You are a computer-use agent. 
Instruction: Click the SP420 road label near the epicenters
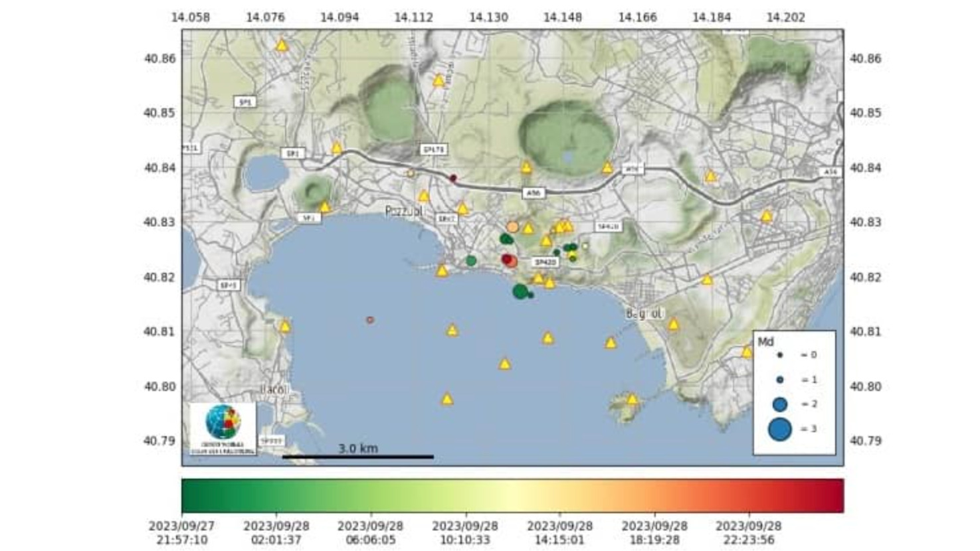[x=545, y=262]
